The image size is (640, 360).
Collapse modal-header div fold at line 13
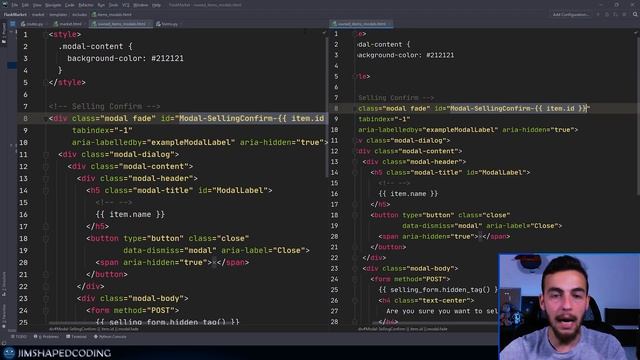pos(46,179)
